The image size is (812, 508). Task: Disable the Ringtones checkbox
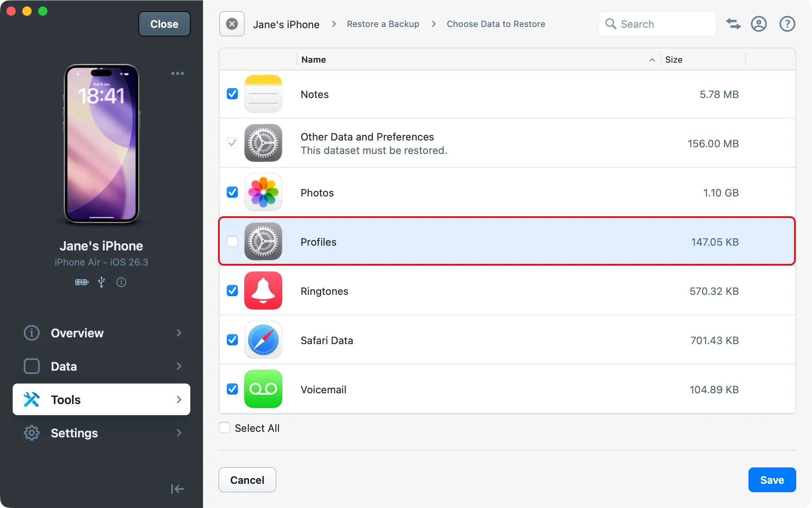click(232, 291)
